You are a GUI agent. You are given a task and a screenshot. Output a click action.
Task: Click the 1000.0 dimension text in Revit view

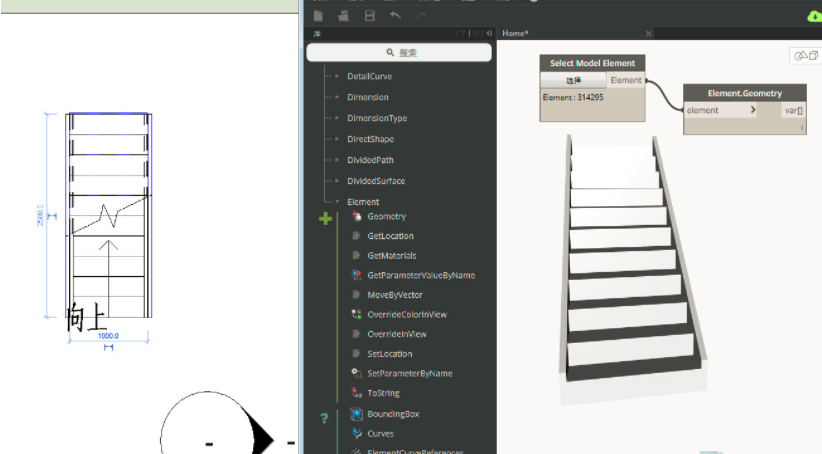click(x=109, y=336)
